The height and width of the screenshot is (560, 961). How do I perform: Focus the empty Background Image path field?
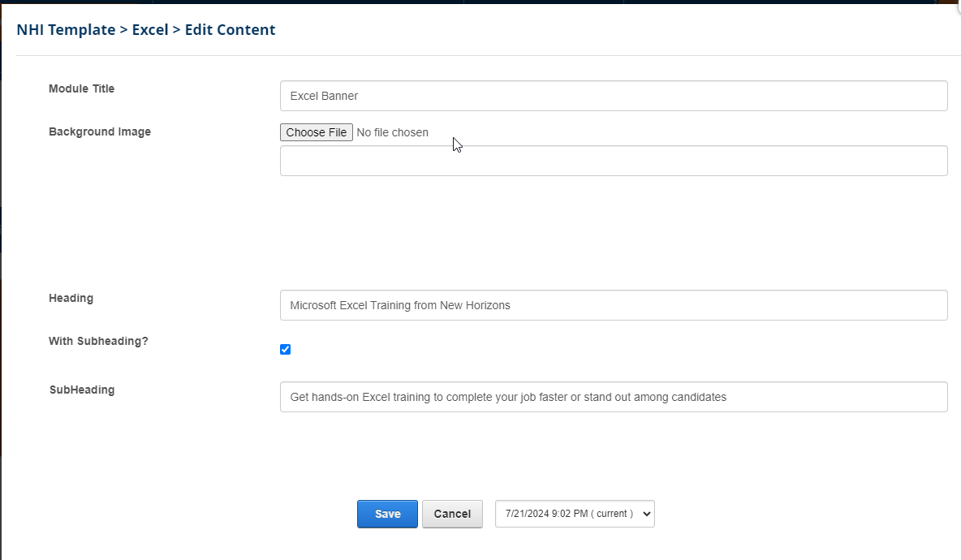[x=613, y=161]
